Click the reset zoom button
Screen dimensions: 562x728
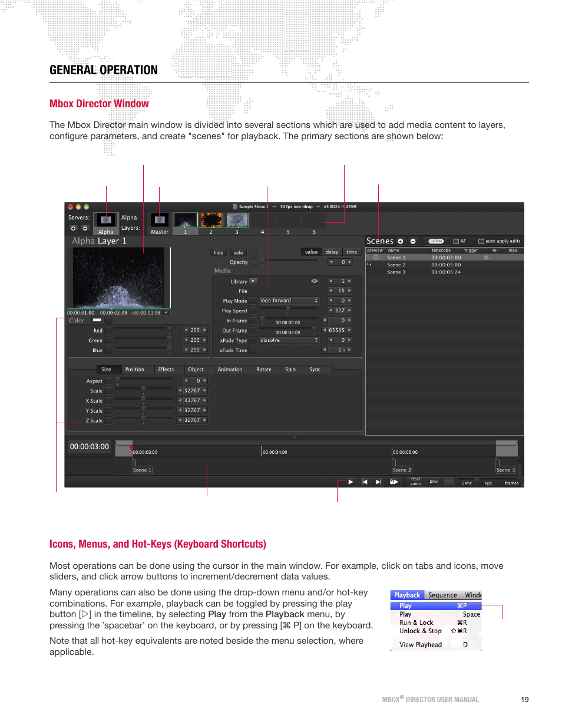[415, 482]
